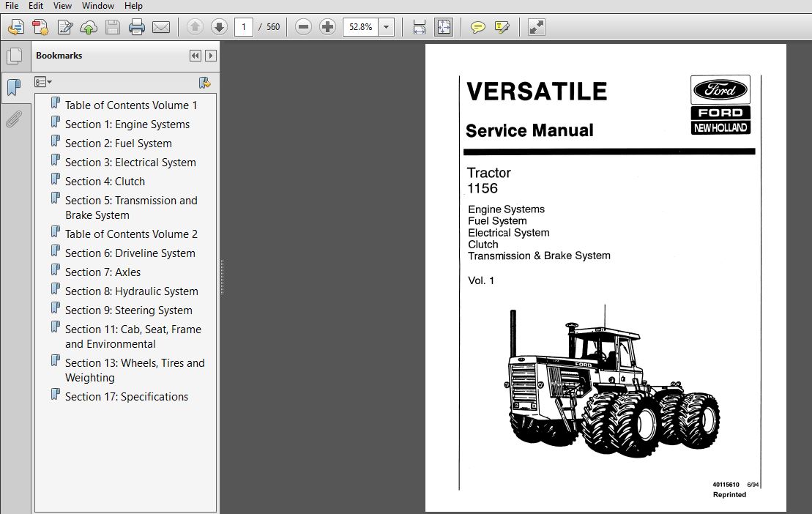Go to Section 9: Steering System
812x514 pixels.
(129, 310)
